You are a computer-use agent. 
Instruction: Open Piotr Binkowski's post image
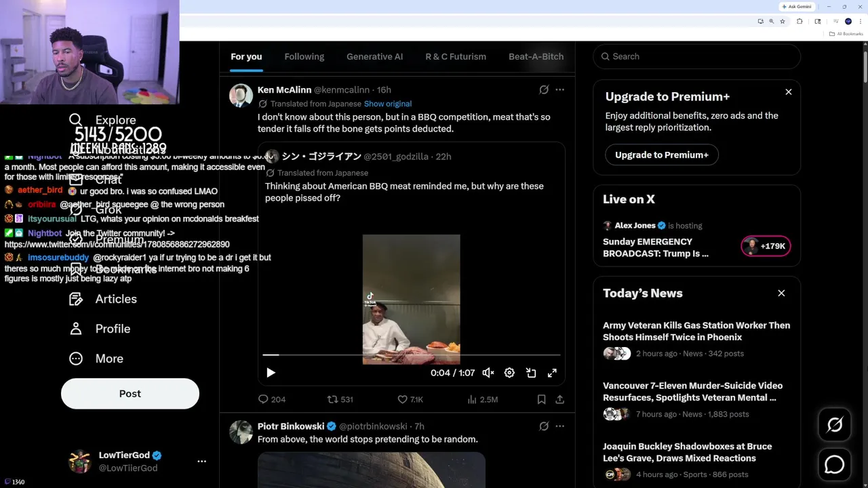pyautogui.click(x=372, y=470)
